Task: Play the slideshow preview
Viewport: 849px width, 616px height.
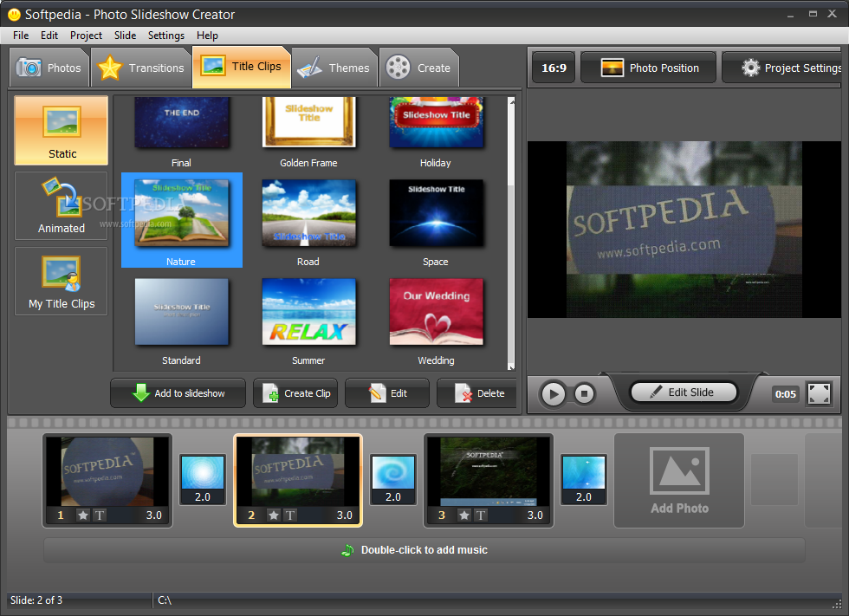Action: coord(554,393)
